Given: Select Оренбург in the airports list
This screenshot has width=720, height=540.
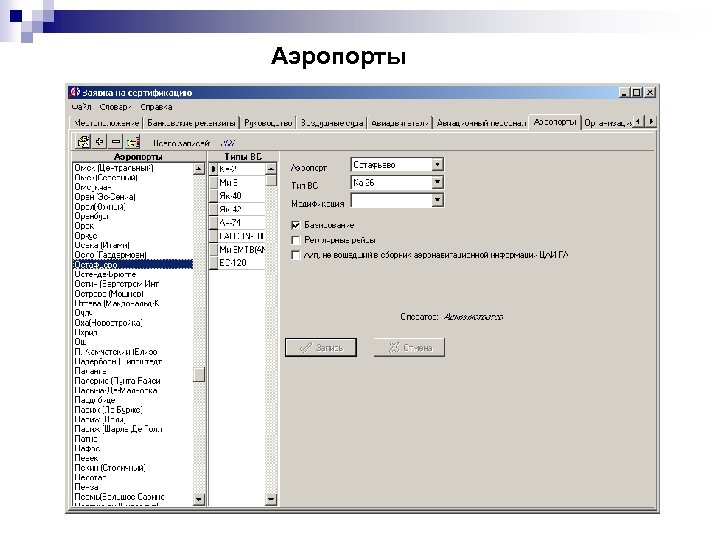Looking at the screenshot, I should pos(92,216).
